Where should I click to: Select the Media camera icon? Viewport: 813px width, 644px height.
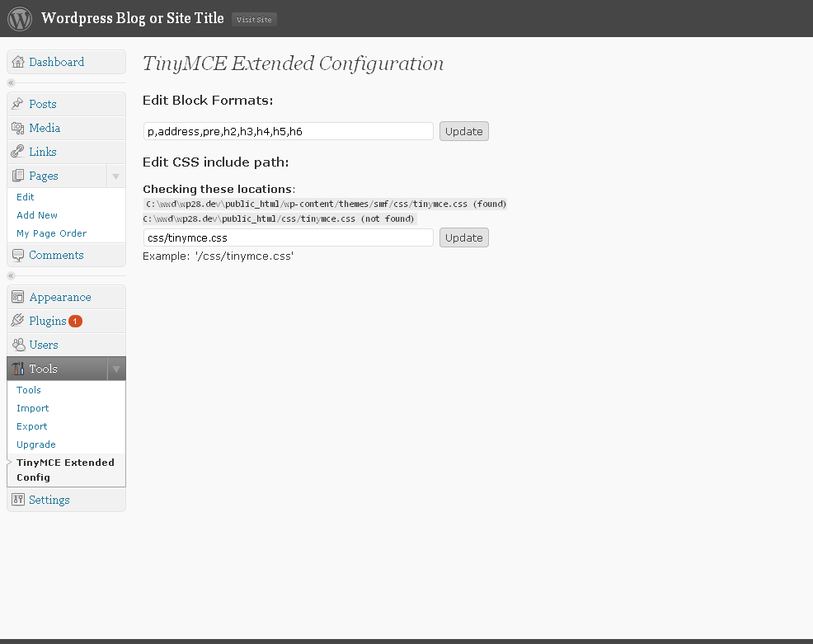(17, 128)
